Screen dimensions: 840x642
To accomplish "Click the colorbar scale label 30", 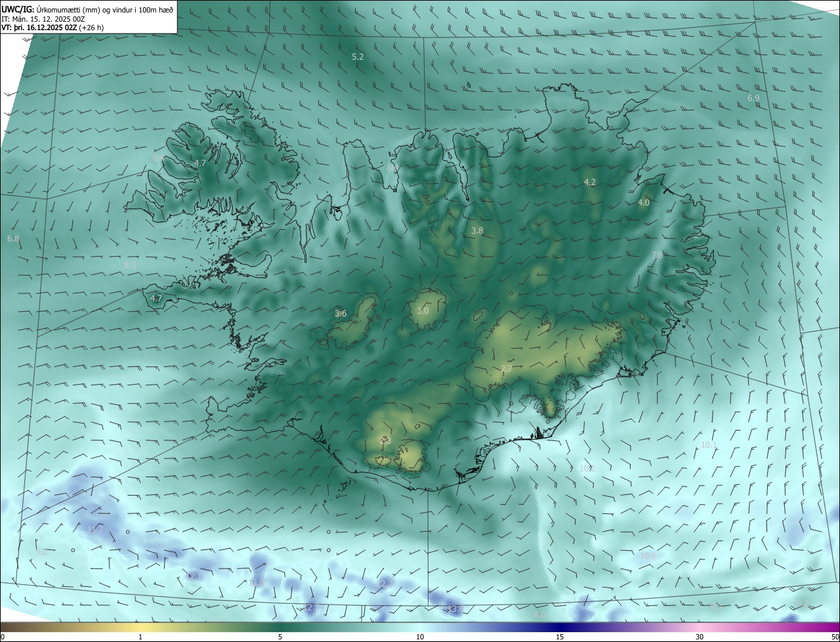I will click(x=700, y=637).
